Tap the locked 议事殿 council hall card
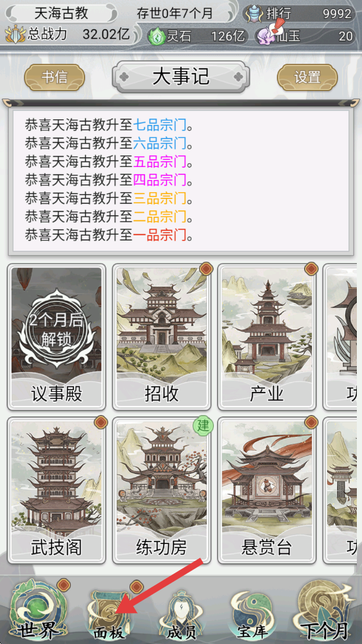 (56, 337)
